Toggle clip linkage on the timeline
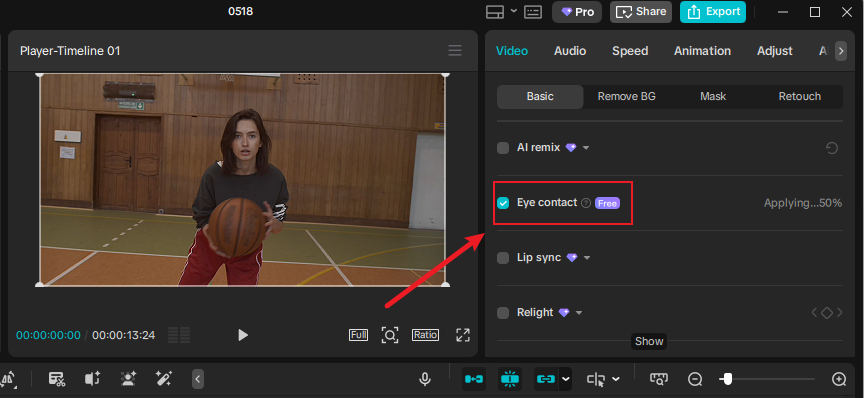This screenshot has width=864, height=398. tap(546, 379)
